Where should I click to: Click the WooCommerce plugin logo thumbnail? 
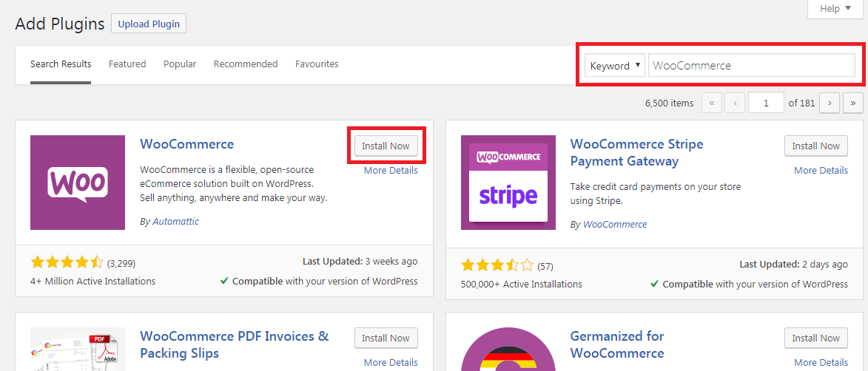[x=78, y=182]
